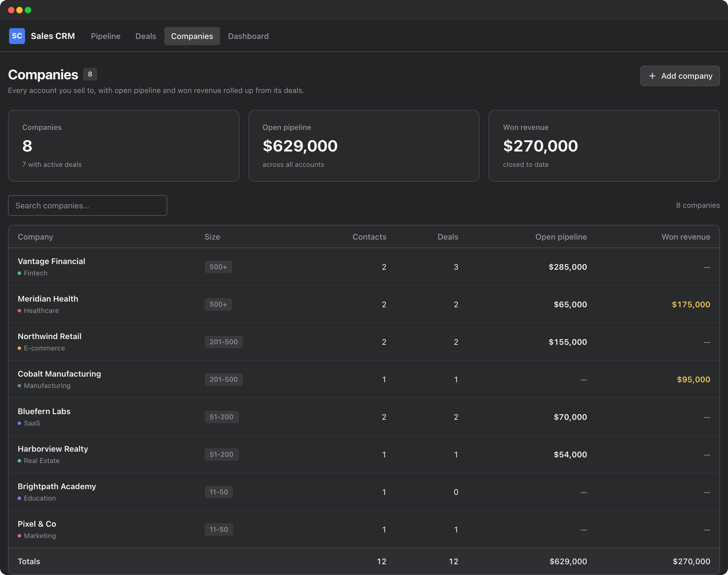Open the Vantage Financial company
728x575 pixels.
(x=51, y=261)
